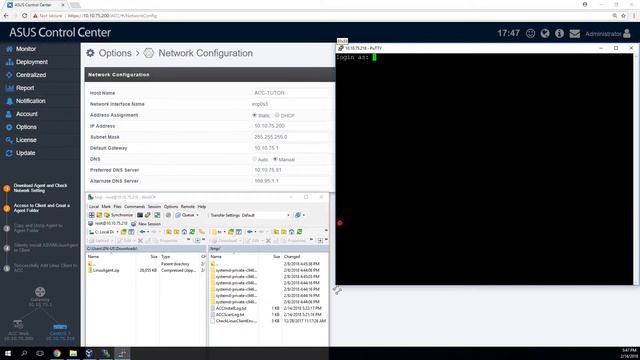Open the Transfer Settings Default dropdown

249,215
